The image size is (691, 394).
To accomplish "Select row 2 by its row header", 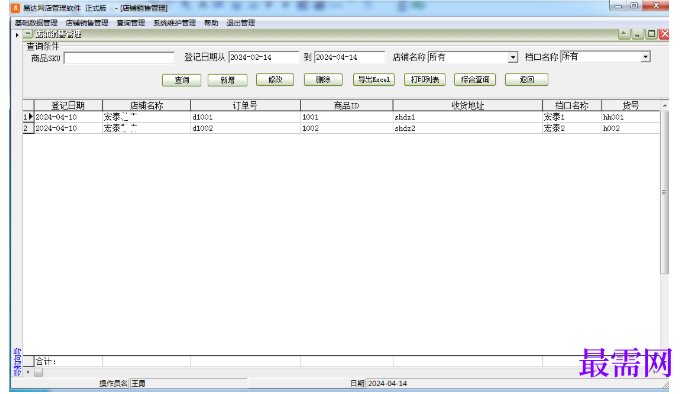I will [29, 128].
